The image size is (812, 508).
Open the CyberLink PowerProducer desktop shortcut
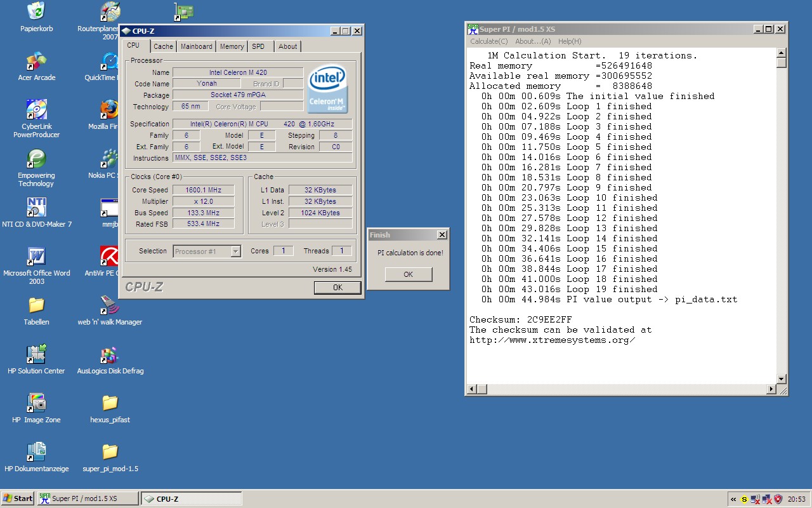[x=36, y=109]
